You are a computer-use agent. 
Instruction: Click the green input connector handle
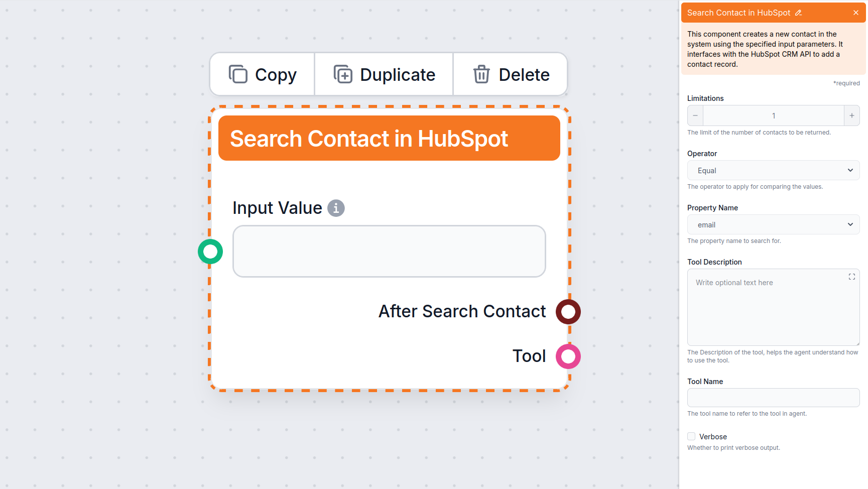point(210,252)
